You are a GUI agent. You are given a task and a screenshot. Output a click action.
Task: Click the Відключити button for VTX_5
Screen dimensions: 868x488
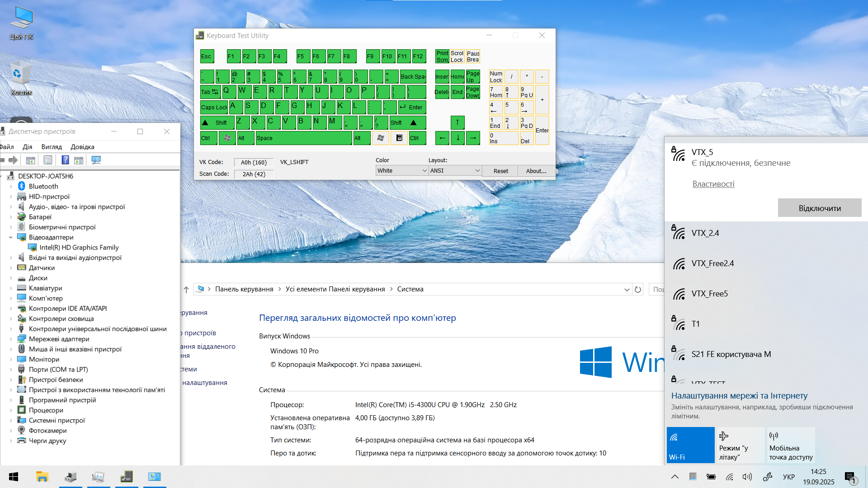819,208
